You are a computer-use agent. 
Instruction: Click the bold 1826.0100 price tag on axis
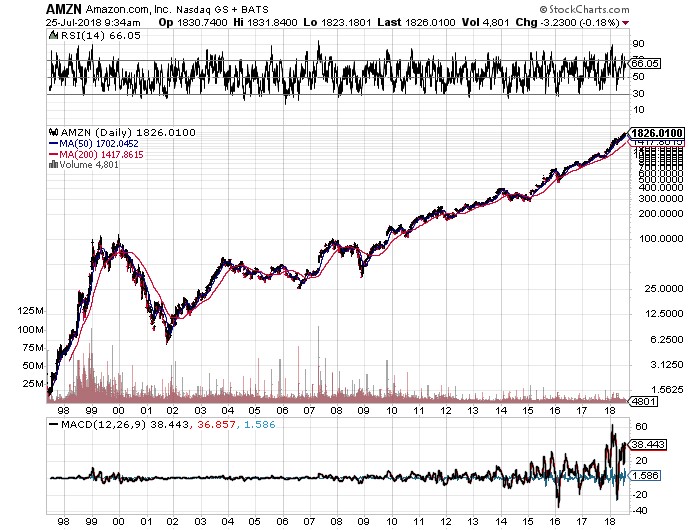tap(657, 133)
